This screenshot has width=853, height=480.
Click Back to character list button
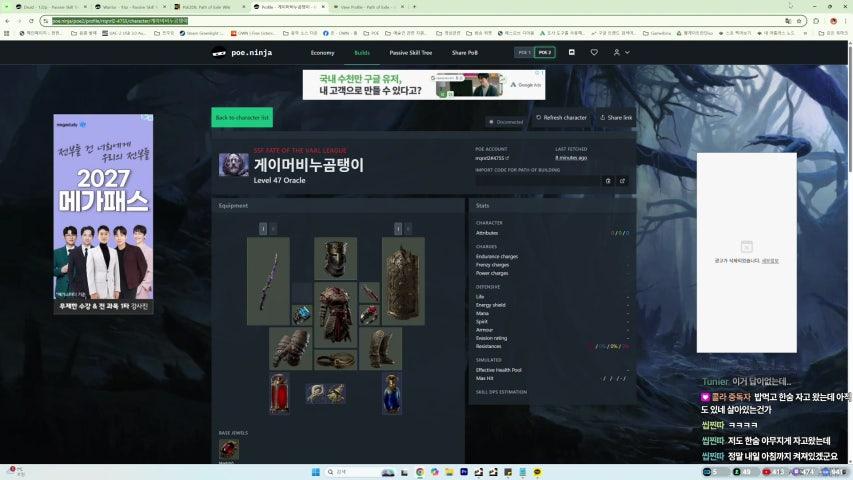[242, 118]
